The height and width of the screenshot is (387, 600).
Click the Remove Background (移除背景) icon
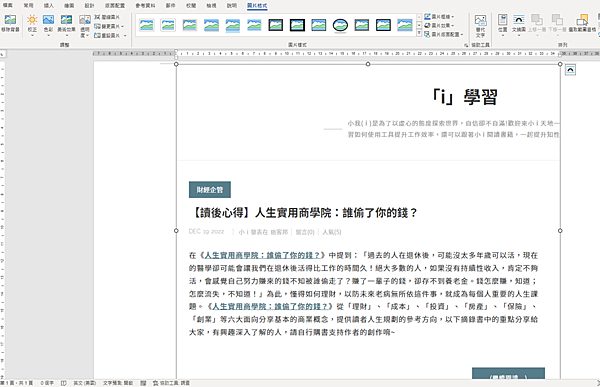(10, 23)
